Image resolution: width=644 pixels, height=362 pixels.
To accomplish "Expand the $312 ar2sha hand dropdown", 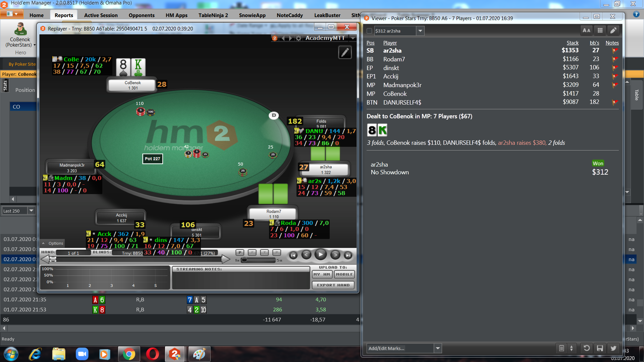I will (420, 31).
